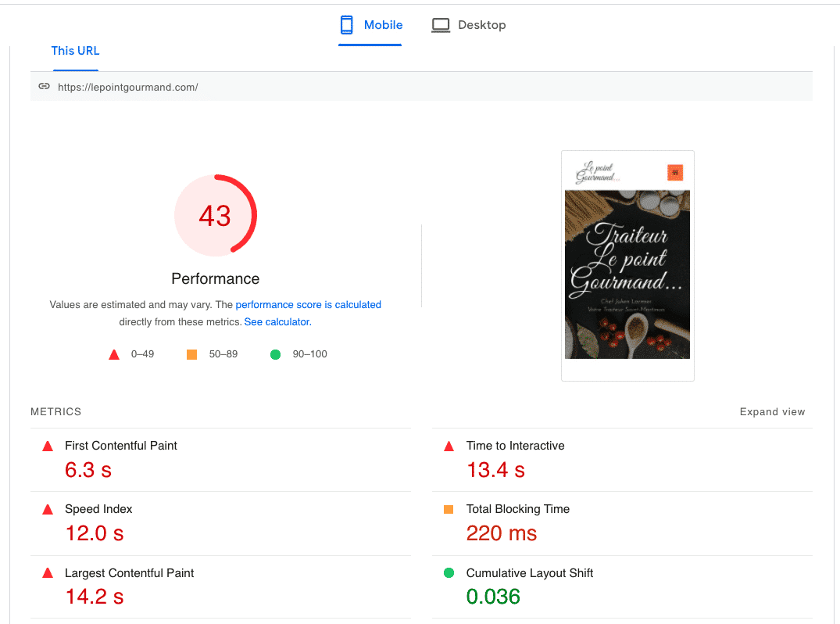Switch to the Desktop tab

point(469,24)
